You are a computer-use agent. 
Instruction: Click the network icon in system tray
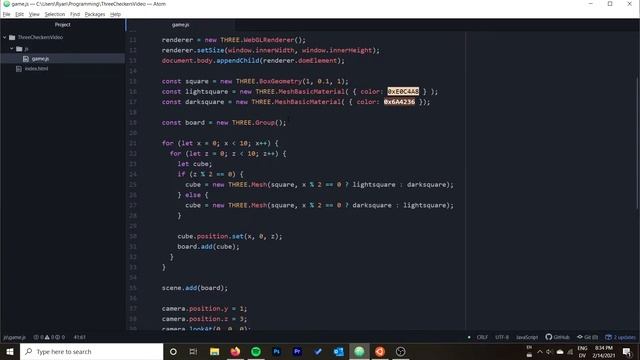[570, 352]
